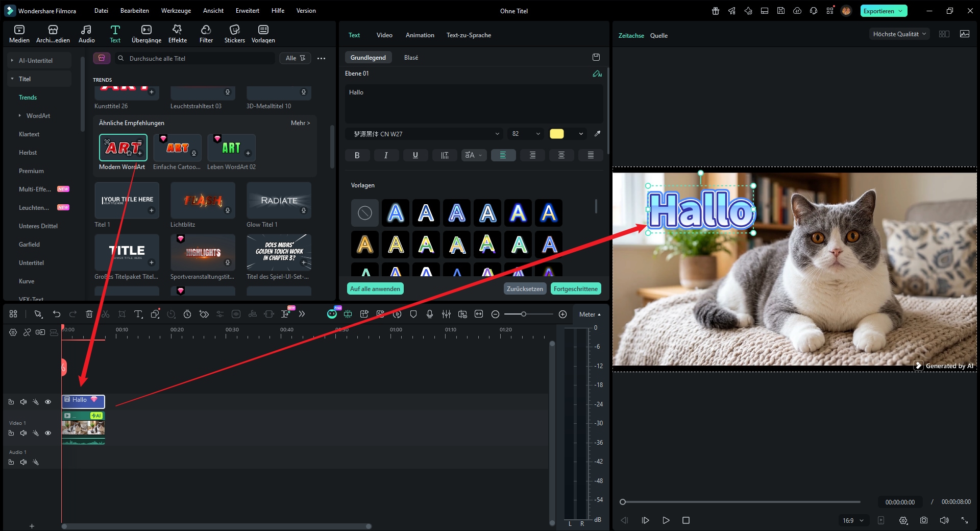Click the eyedropper color picker
Viewport: 980px width, 531px height.
tap(597, 134)
